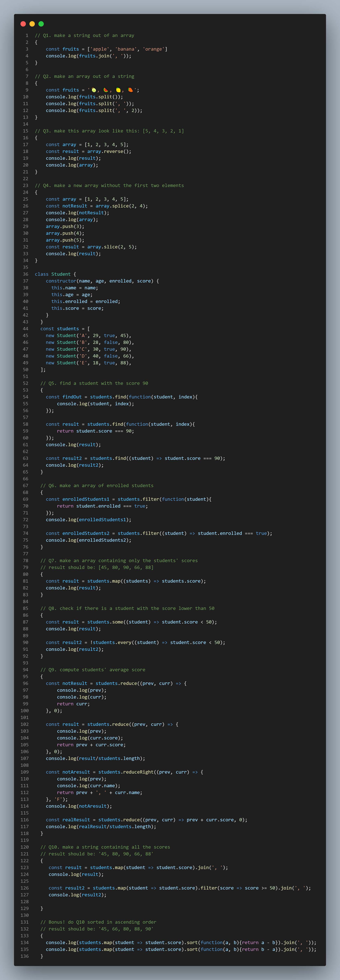Click the line 'console.log(fruits.join(', '));'

click(89, 56)
